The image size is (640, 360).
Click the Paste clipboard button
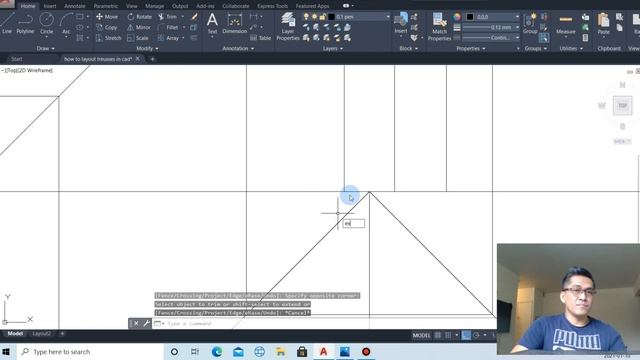point(603,24)
